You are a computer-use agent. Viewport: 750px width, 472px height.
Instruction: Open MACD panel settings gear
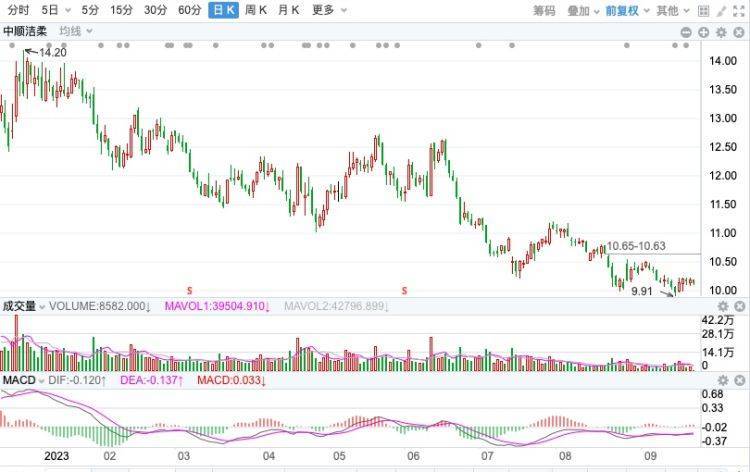coord(721,381)
